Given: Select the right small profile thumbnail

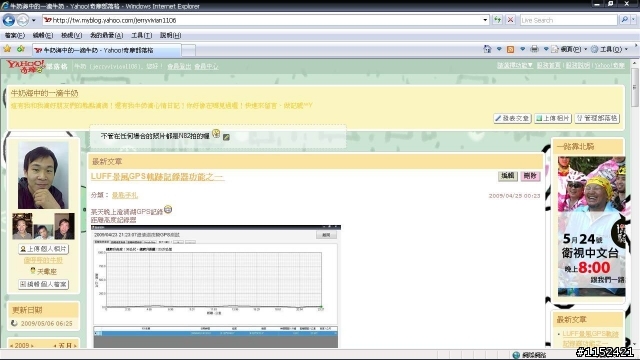Looking at the screenshot, I should click(64, 226).
